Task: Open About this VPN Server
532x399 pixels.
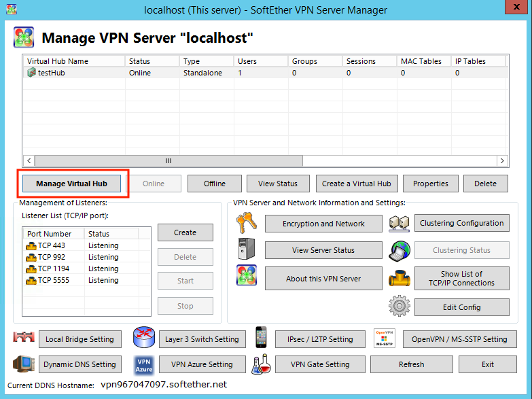Action: [x=323, y=279]
